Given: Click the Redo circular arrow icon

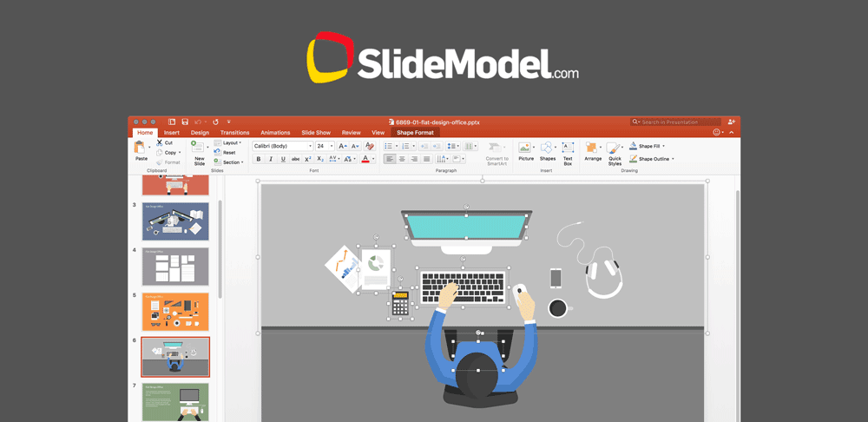Looking at the screenshot, I should click(215, 122).
